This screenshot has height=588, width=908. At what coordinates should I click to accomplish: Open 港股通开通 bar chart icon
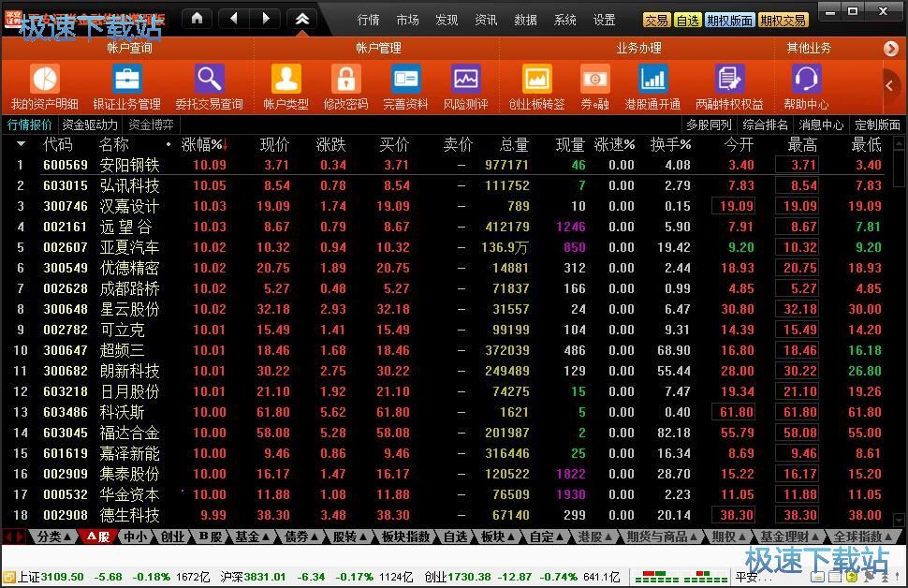(x=652, y=79)
